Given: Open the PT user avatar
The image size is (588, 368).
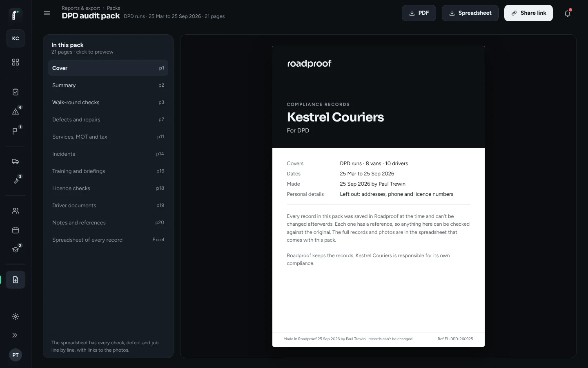Looking at the screenshot, I should pos(16,355).
